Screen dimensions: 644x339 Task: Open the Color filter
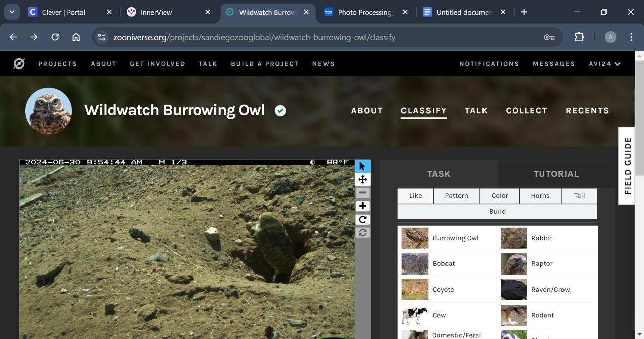point(500,196)
